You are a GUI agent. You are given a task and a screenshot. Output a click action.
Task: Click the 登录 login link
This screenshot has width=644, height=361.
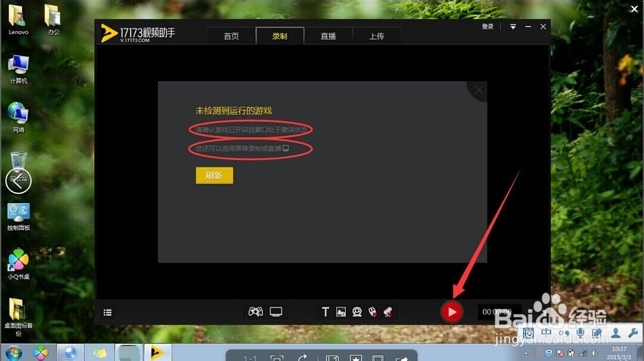(488, 26)
